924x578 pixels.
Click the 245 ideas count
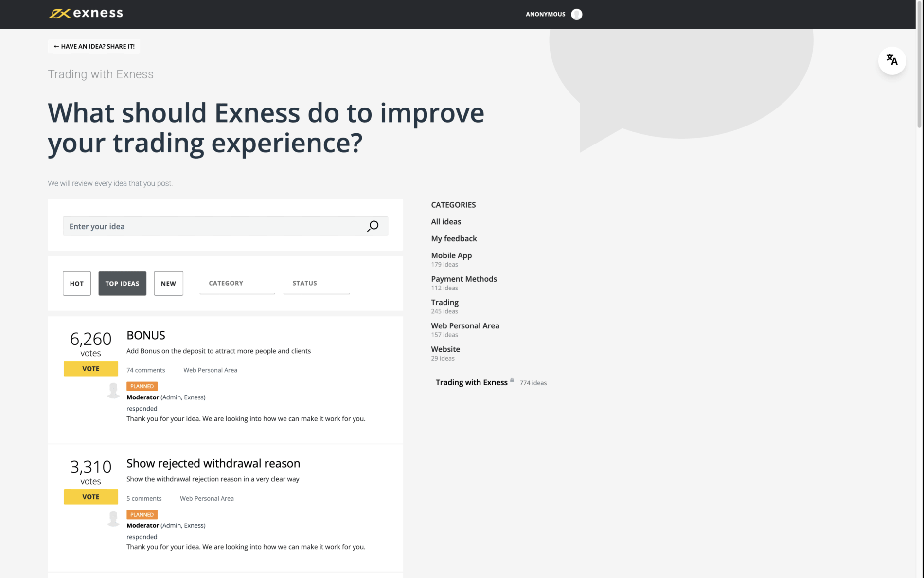(444, 311)
